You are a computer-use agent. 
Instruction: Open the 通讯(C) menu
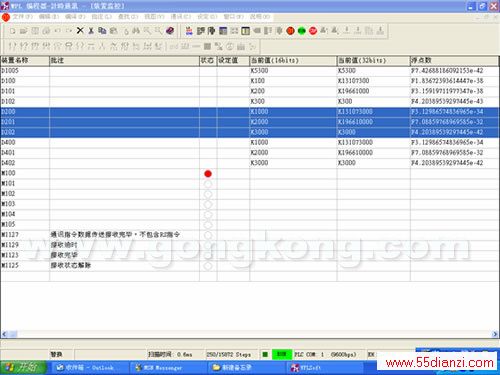click(x=181, y=16)
